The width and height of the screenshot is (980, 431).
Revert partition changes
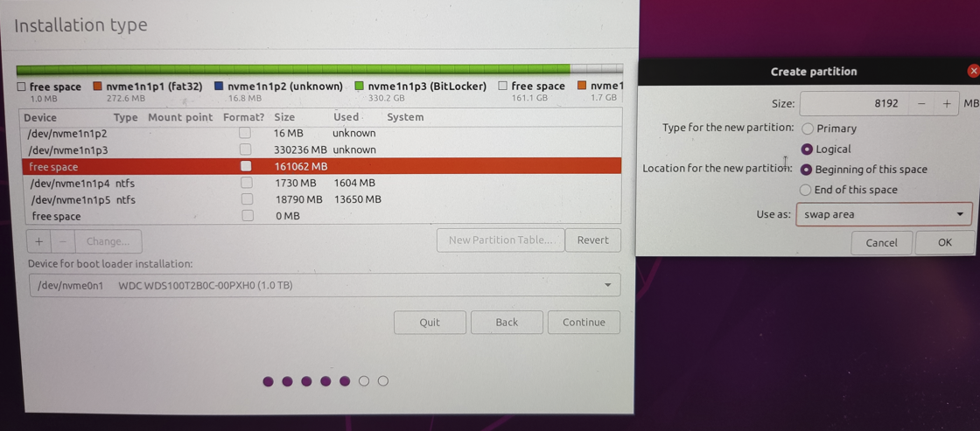592,240
